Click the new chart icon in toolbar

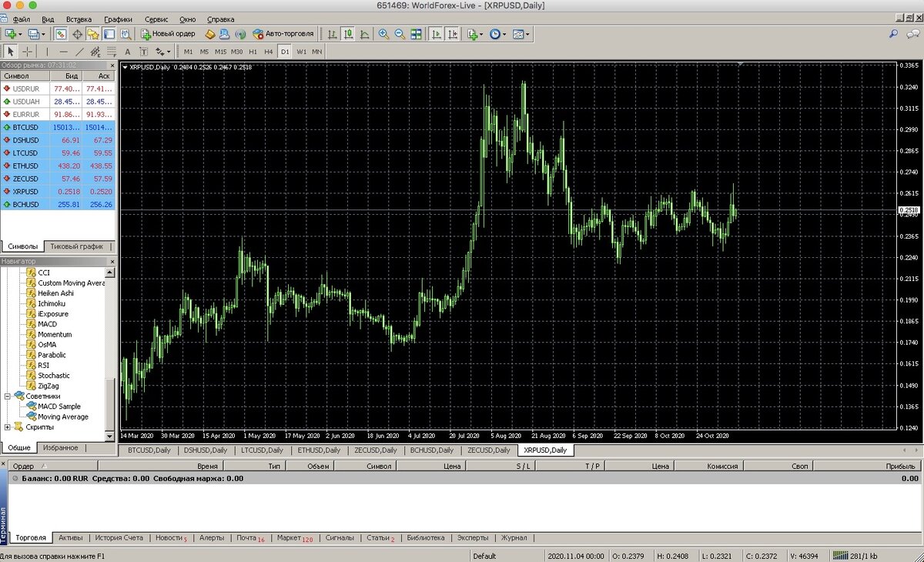(x=10, y=34)
